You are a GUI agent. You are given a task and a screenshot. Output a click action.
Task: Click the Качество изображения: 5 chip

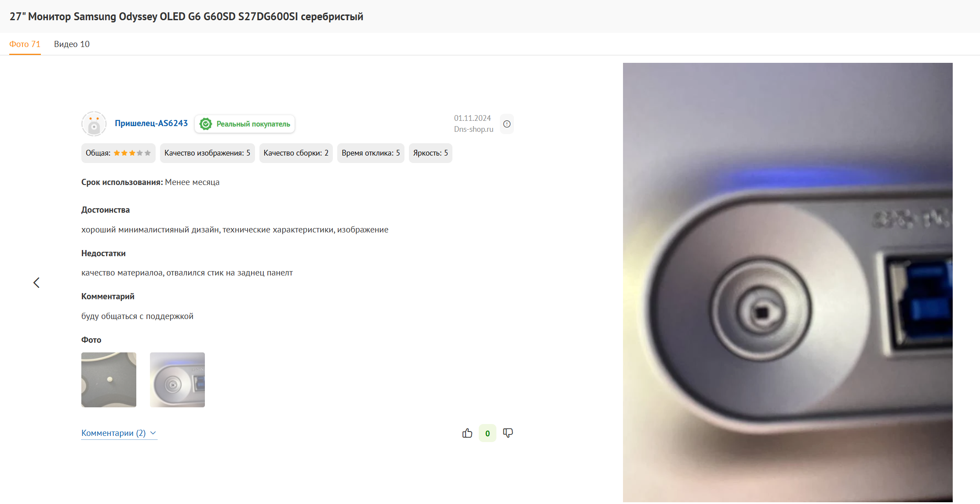[x=207, y=153]
